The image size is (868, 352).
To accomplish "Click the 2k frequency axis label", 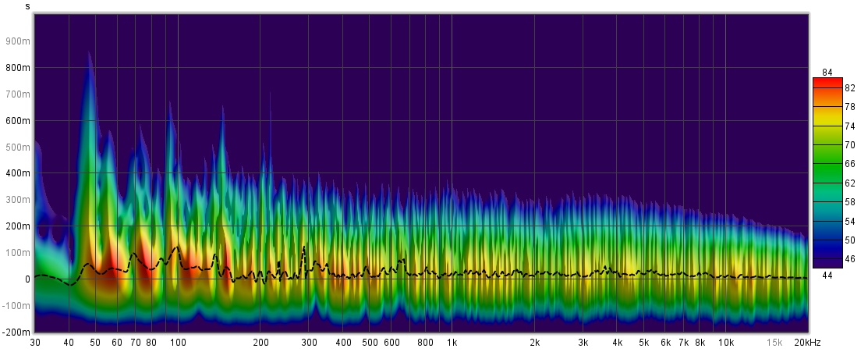I will [534, 343].
